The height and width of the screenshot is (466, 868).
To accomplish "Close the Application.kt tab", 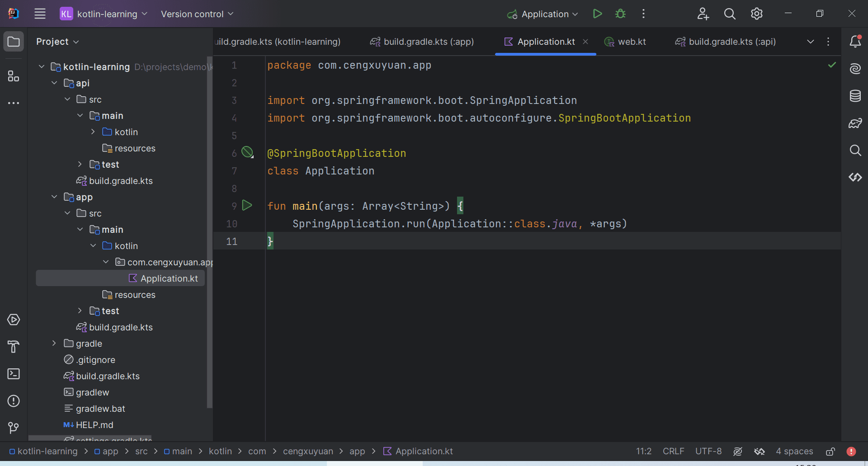I will tap(585, 42).
